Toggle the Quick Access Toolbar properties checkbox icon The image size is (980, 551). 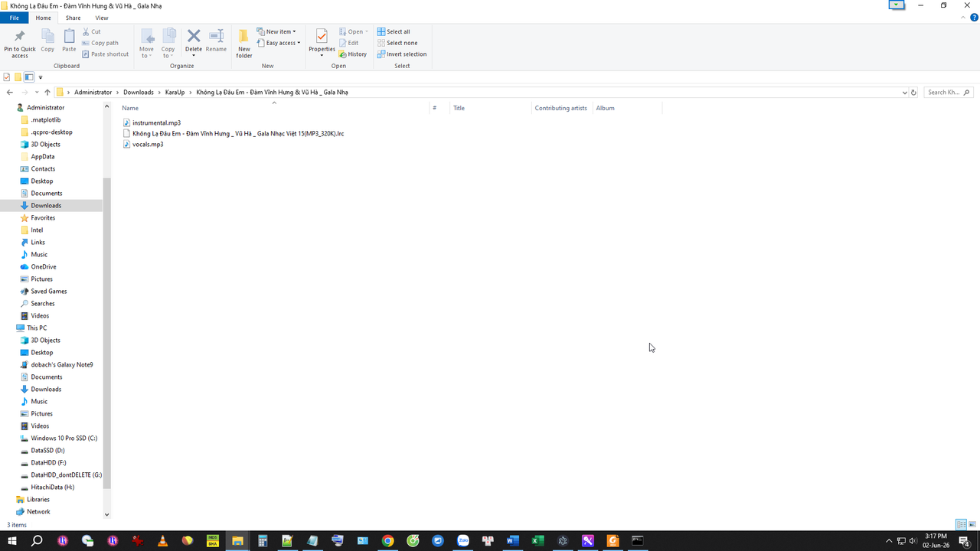[x=7, y=77]
